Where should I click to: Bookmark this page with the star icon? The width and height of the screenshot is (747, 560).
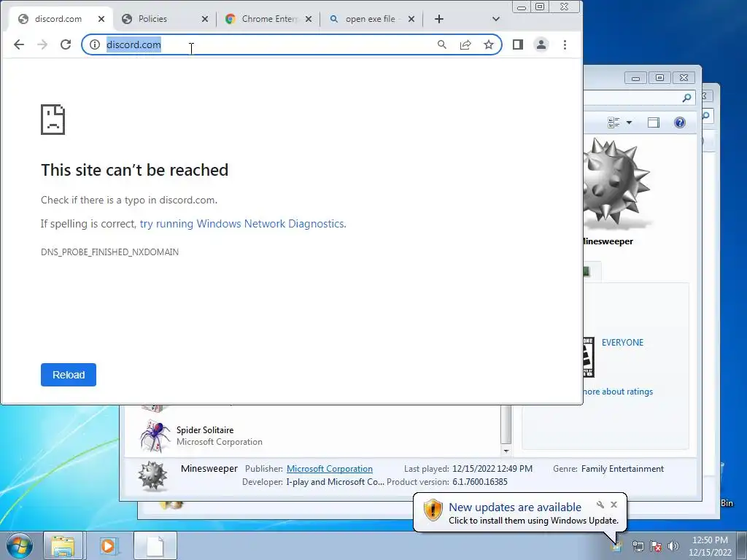pos(489,44)
